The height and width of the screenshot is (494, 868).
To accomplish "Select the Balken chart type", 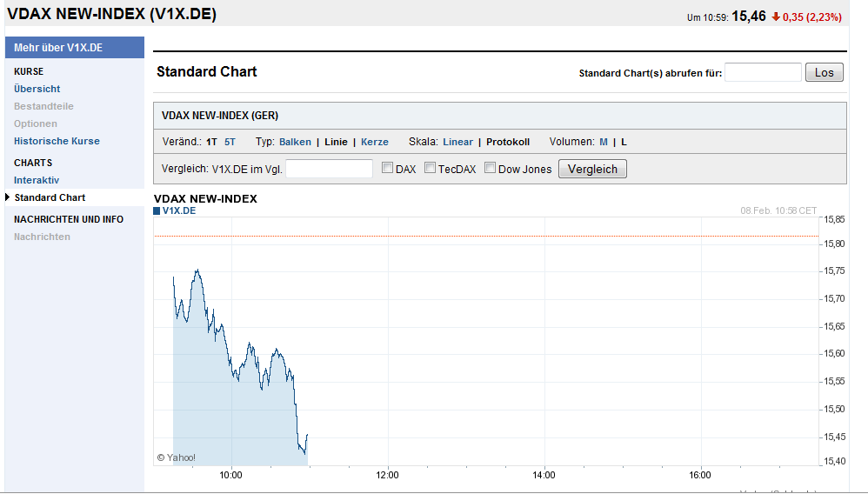I will click(x=295, y=142).
